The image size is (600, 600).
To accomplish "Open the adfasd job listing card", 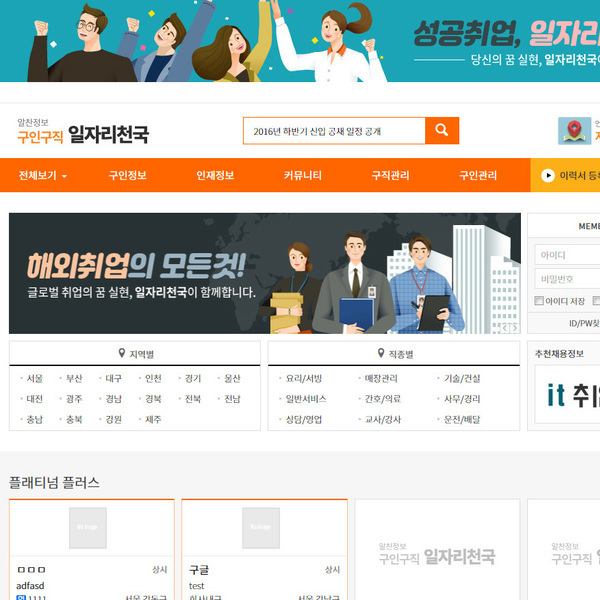I will point(92,549).
